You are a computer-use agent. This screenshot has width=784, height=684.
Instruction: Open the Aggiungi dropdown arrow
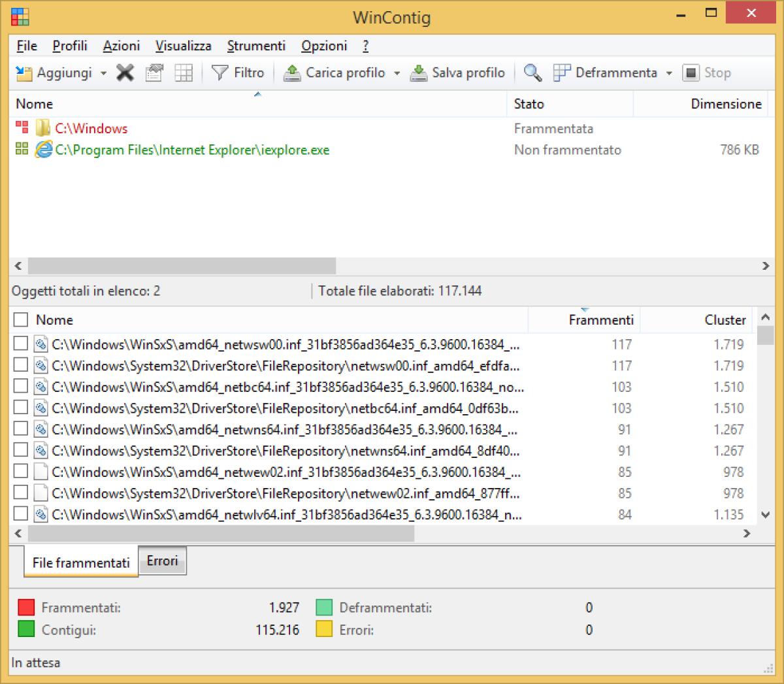103,73
